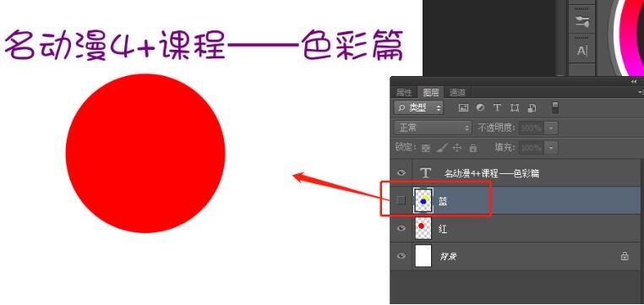This screenshot has width=644, height=305.
Task: Filter layers by smart objects icon
Action: [x=532, y=108]
